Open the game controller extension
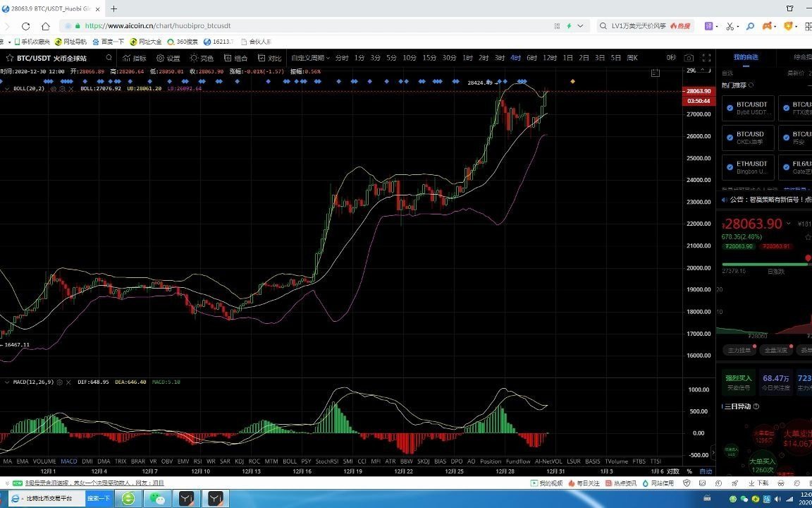Screen dimensions: 812x508 click(x=768, y=25)
